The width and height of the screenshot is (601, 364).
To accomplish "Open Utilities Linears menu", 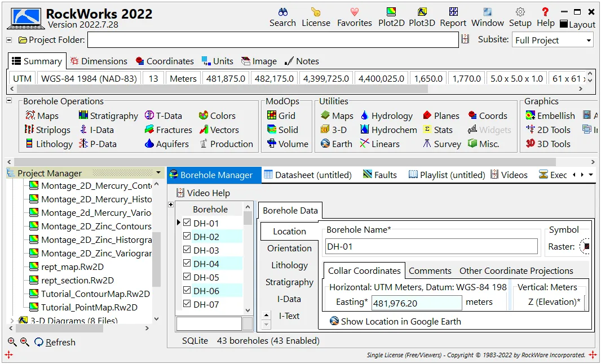I will tap(379, 144).
